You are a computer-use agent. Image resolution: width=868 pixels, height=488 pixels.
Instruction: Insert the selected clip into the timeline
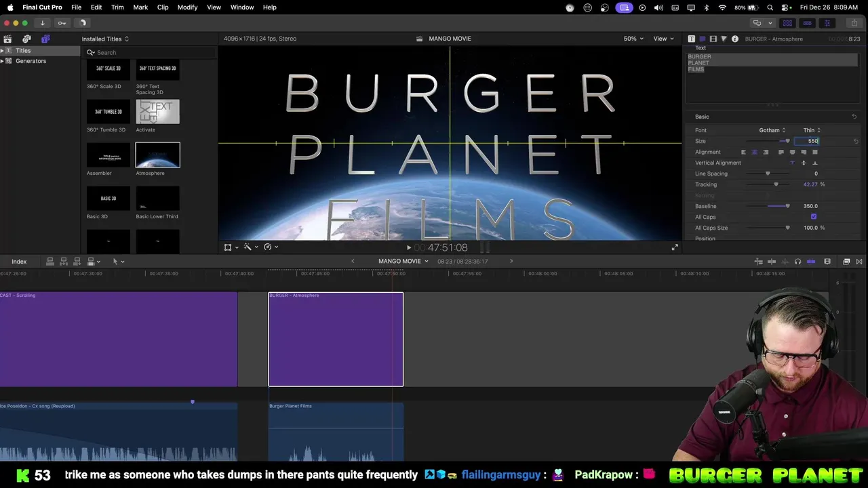coord(64,261)
